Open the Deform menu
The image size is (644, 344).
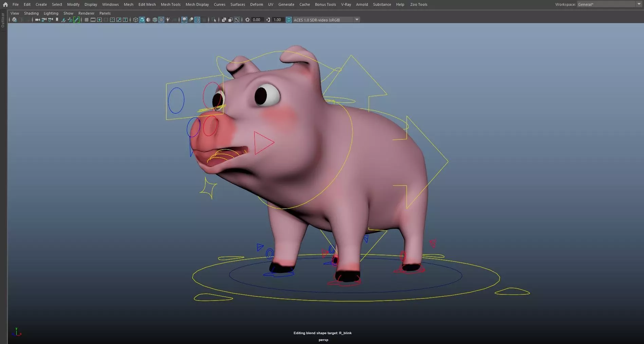[x=256, y=4]
